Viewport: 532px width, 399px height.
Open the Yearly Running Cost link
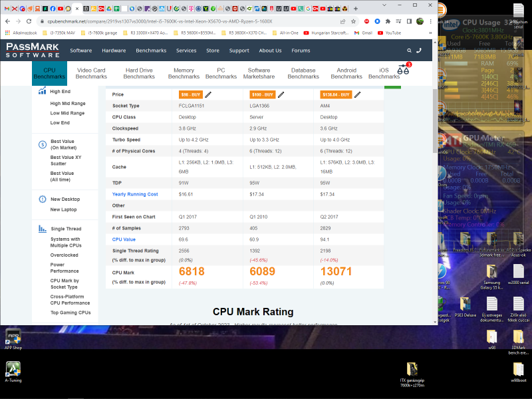[x=135, y=194]
